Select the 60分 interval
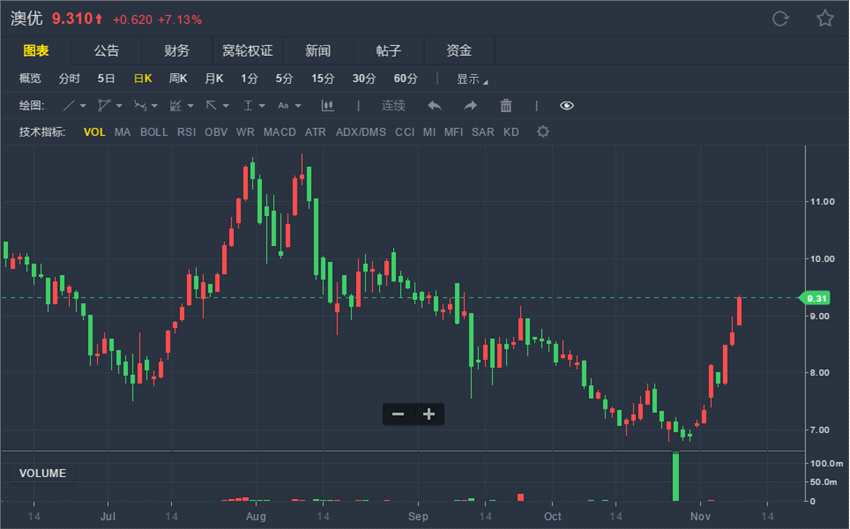 pos(405,79)
